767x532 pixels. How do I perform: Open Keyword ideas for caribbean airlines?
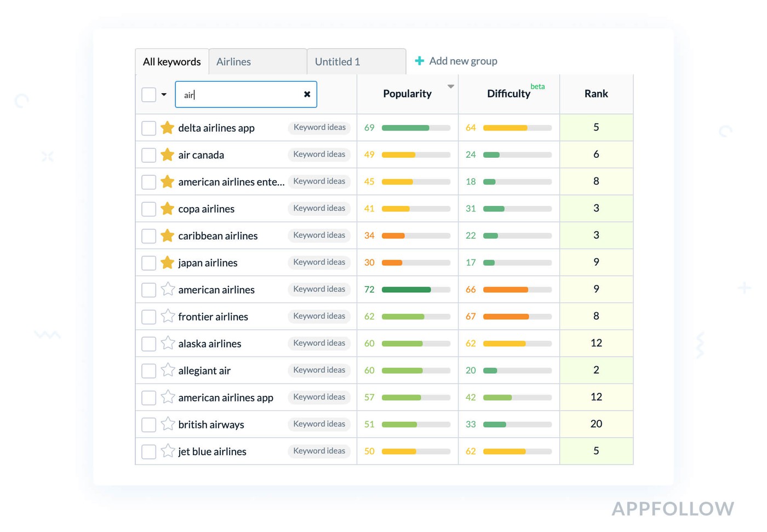click(319, 235)
